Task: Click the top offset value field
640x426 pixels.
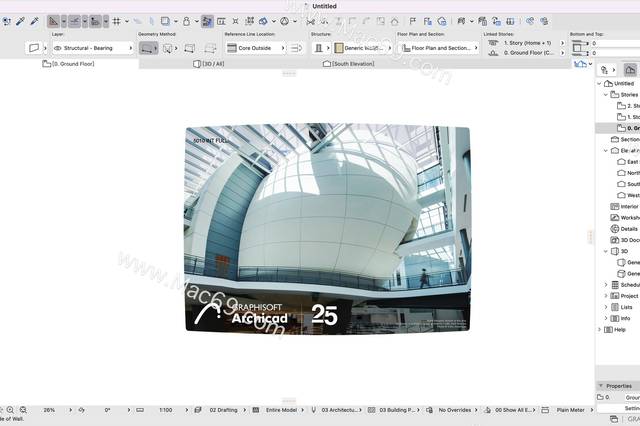Action: point(616,43)
